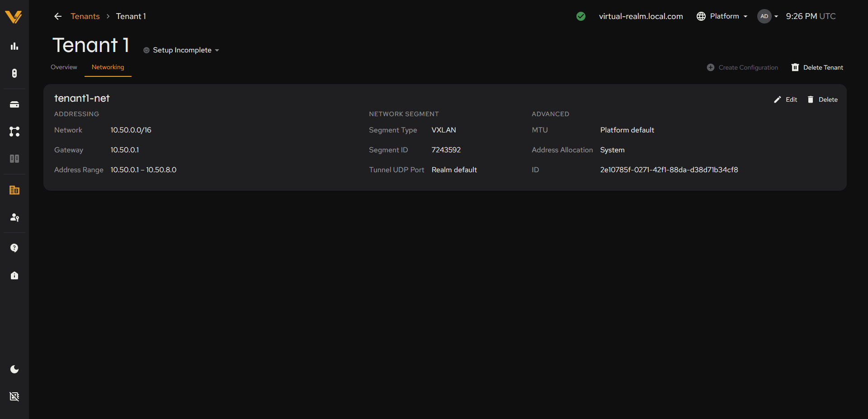Delete the tenant1-net network
Screen dimensions: 868x419
(x=822, y=99)
